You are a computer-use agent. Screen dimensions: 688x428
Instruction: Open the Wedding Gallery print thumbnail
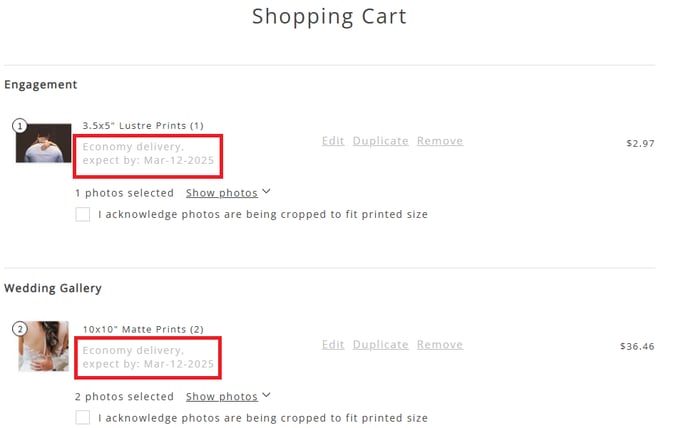43,346
